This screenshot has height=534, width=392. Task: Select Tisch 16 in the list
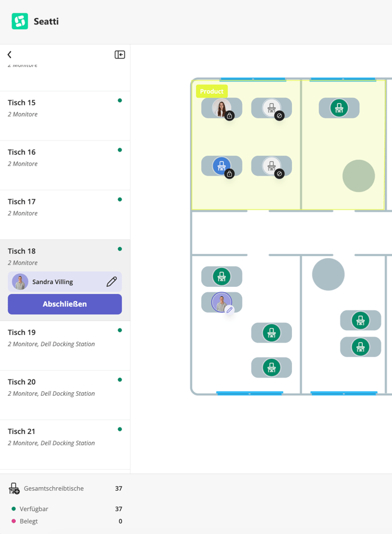pos(65,165)
